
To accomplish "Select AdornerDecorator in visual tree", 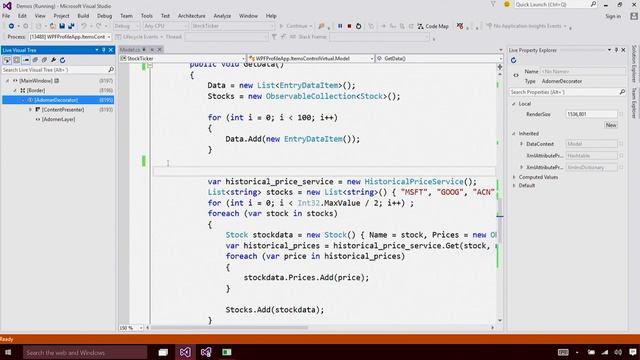I will (x=56, y=100).
